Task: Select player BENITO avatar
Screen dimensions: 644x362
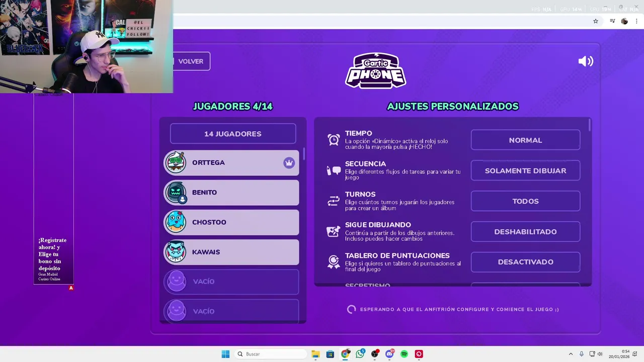Action: click(176, 192)
